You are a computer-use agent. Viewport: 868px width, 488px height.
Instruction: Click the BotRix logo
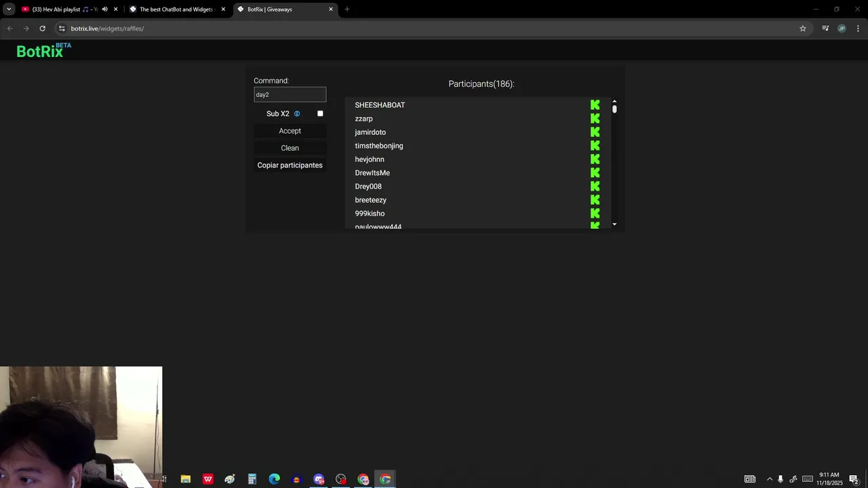click(43, 51)
